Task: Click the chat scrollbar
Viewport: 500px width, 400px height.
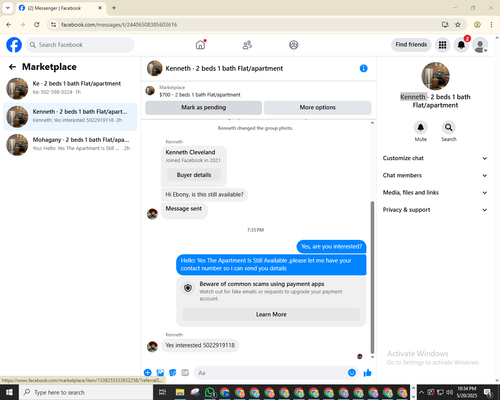Action: click(372, 277)
